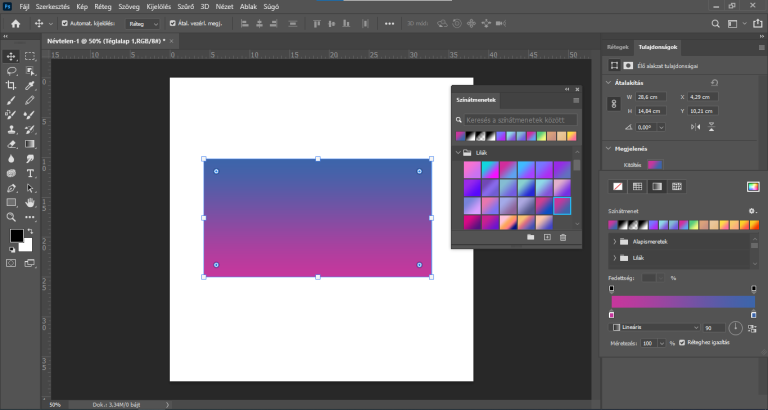Image resolution: width=768 pixels, height=410 pixels.
Task: Select the Path Selection arrow tool
Action: [x=30, y=188]
